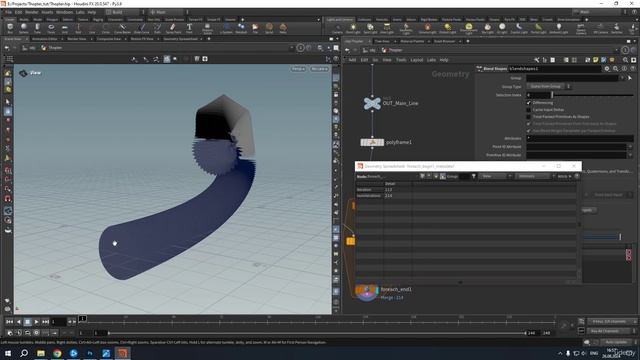Open Windows Start menu

[8, 353]
